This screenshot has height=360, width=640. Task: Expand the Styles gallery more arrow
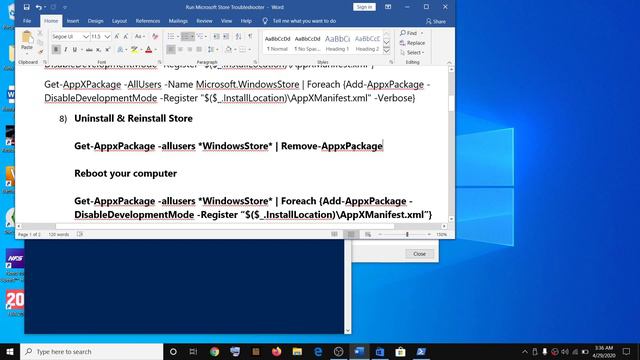[387, 50]
